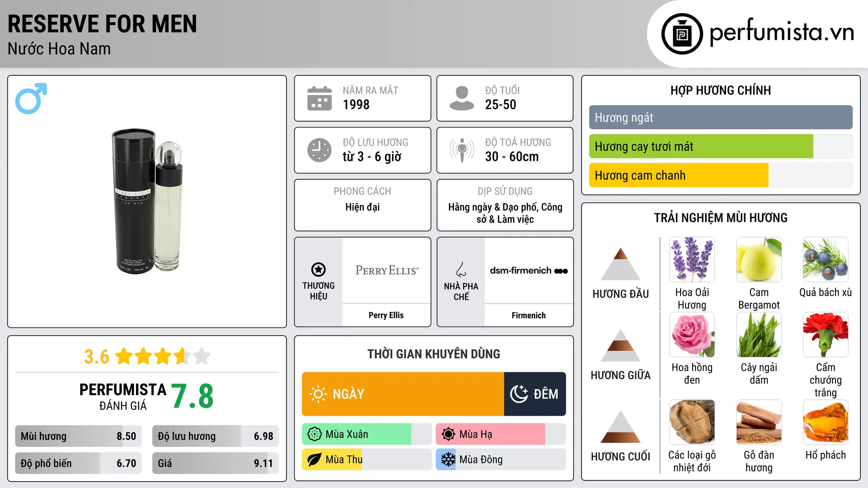Click the middle-note pyramid icon above Hương giữa
Image resolution: width=868 pixels, height=488 pixels.
point(620,345)
